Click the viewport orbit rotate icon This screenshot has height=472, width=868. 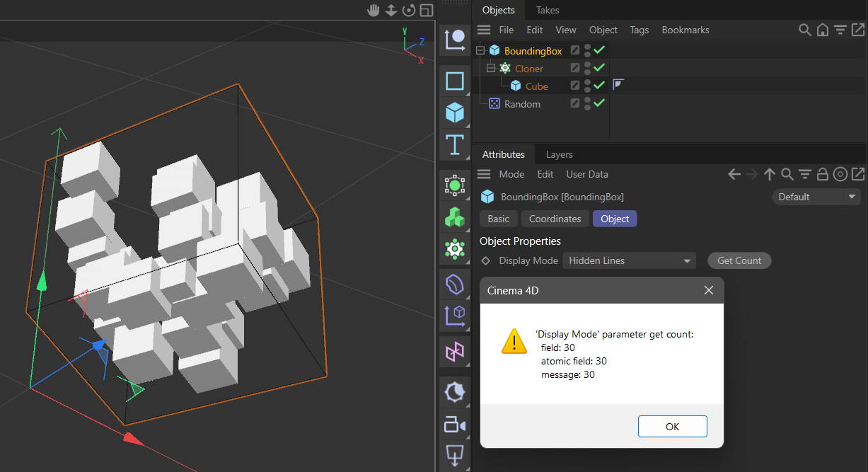[408, 10]
